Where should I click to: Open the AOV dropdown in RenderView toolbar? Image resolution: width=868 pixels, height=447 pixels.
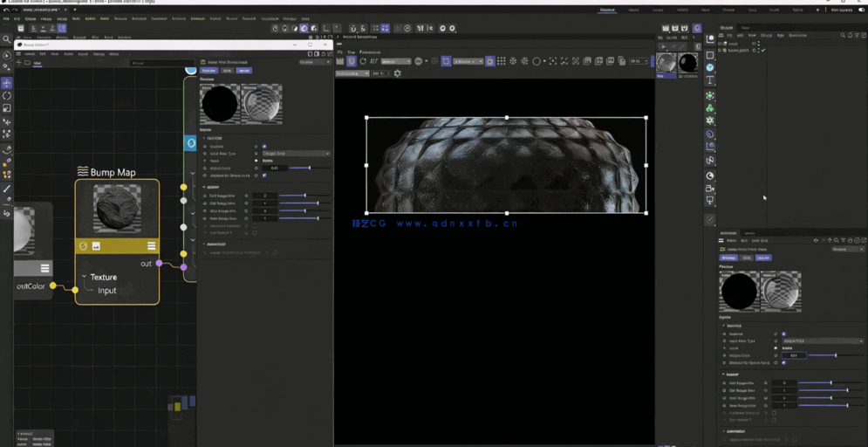point(395,61)
